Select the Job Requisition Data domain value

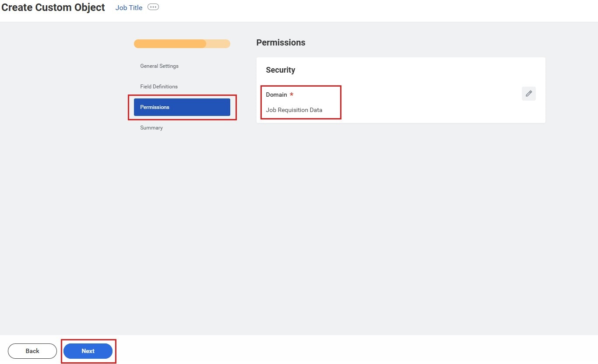click(294, 110)
